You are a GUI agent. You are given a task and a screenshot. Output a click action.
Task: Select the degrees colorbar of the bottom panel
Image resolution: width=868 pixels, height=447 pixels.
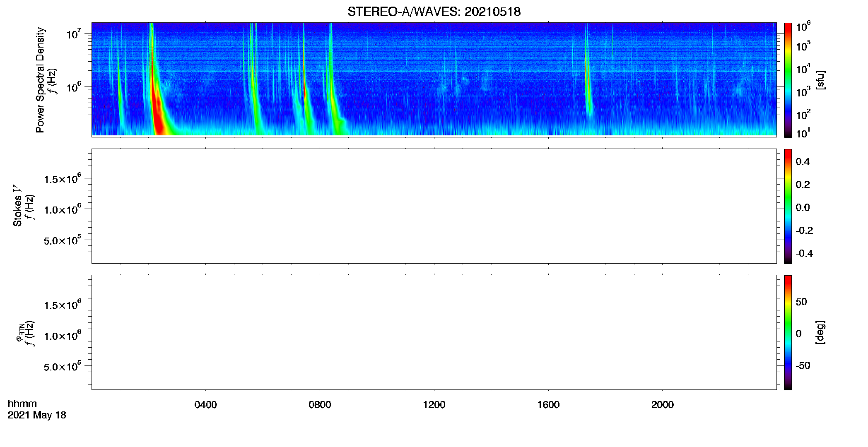click(x=788, y=332)
